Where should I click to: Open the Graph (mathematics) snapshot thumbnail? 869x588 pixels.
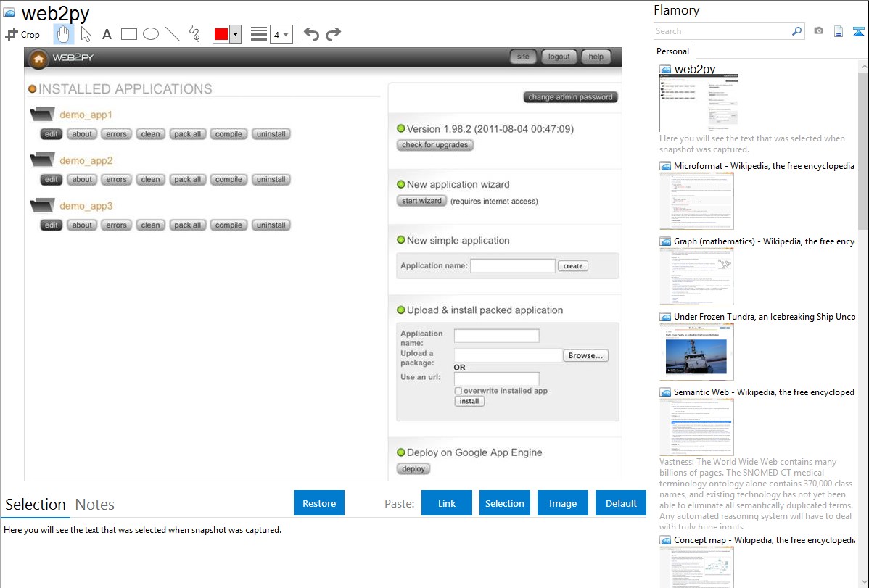click(696, 276)
